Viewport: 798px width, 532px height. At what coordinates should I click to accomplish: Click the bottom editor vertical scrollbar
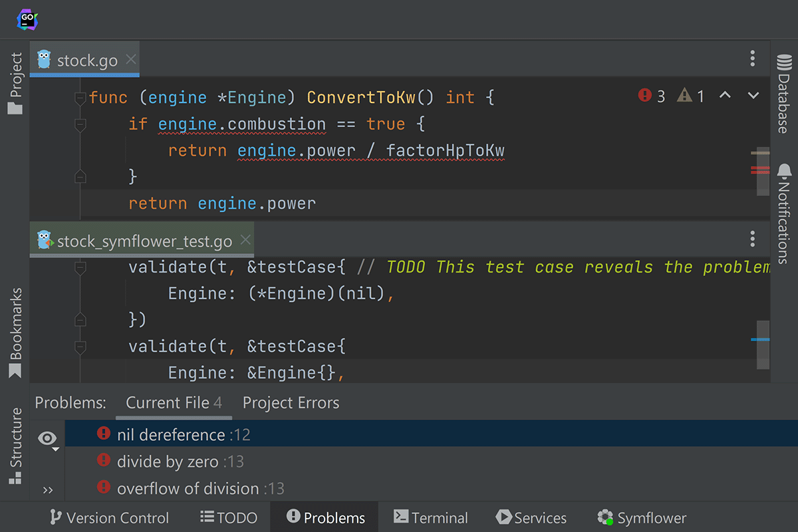tap(763, 344)
